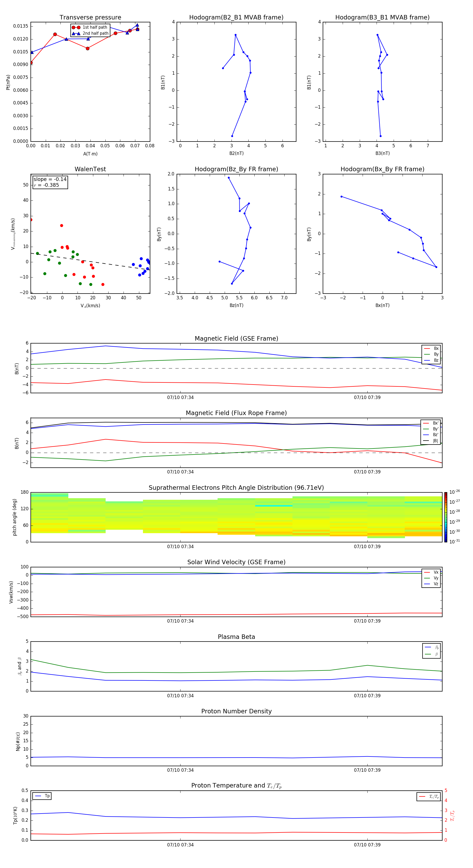Image resolution: width=473 pixels, height=868 pixels.
Task: Click the 'Bz(nT)' x-axis label
Action: [236, 305]
